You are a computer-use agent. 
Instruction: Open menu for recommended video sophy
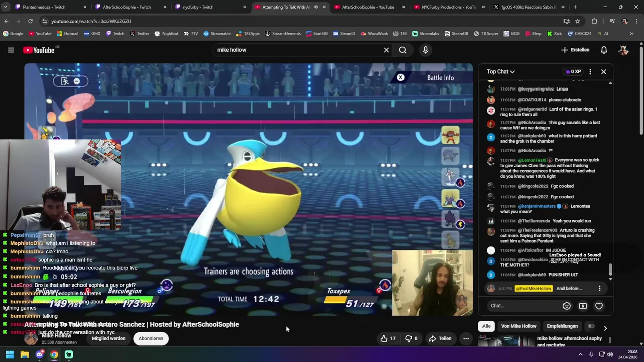(x=610, y=340)
